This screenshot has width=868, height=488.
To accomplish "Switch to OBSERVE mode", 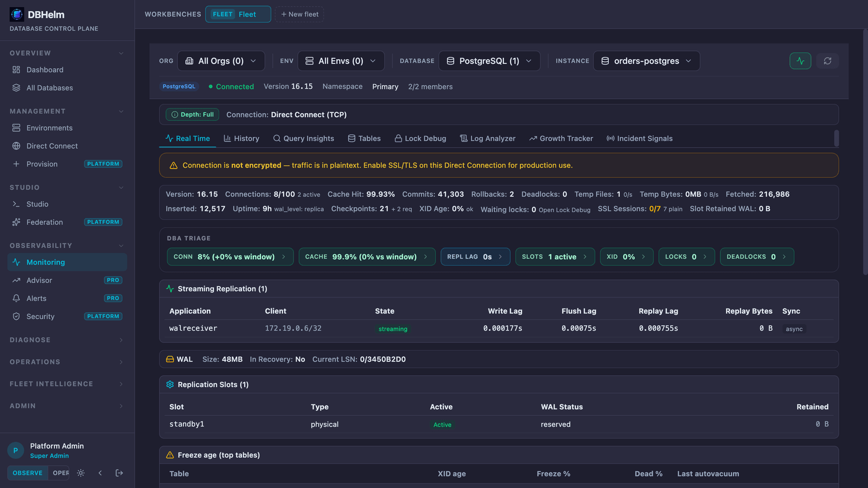I will click(28, 473).
